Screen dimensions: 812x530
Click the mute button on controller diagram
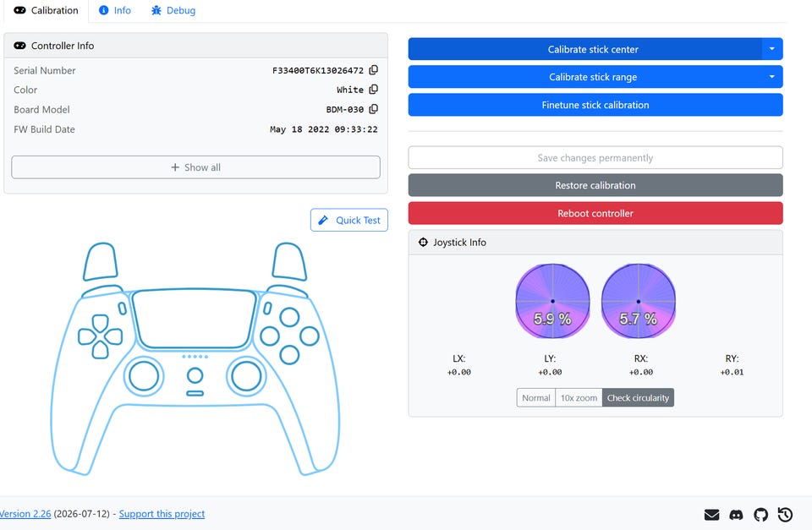[x=195, y=393]
